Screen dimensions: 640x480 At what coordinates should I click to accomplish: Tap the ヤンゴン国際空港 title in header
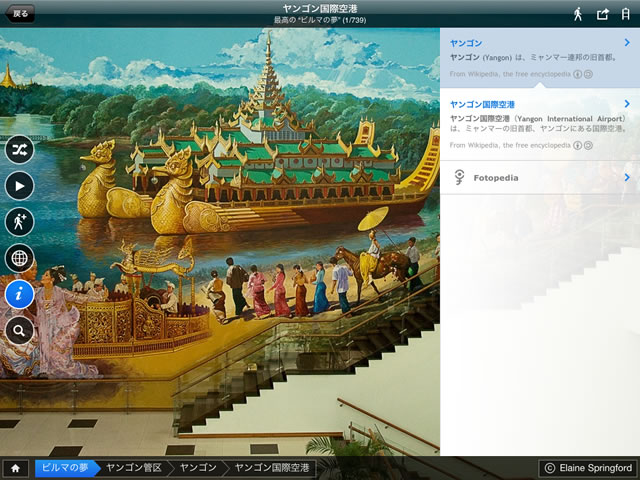click(x=320, y=9)
